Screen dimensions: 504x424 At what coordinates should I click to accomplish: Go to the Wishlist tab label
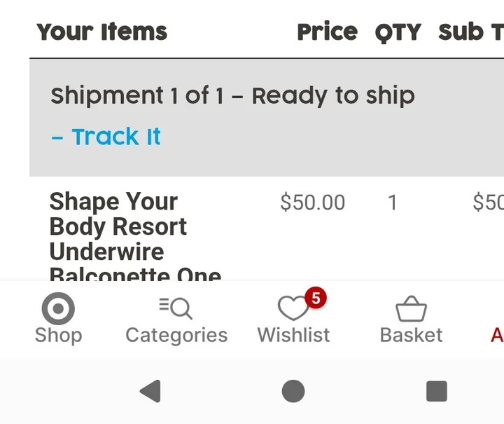pos(293,335)
